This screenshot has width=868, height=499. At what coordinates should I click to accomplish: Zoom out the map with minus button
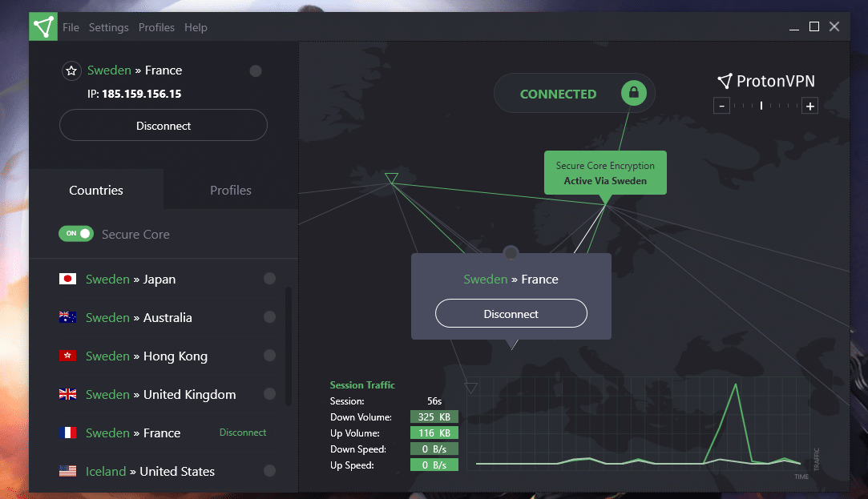pyautogui.click(x=721, y=106)
